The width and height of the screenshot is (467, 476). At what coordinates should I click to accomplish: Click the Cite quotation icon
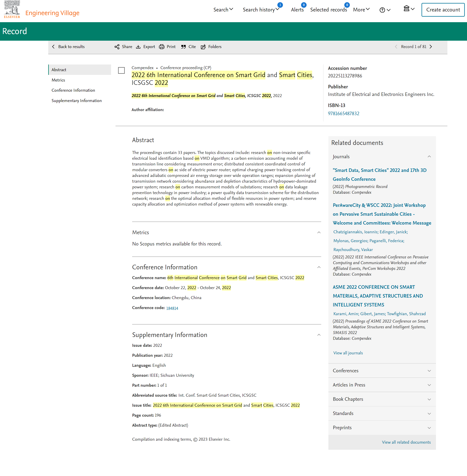click(x=184, y=47)
